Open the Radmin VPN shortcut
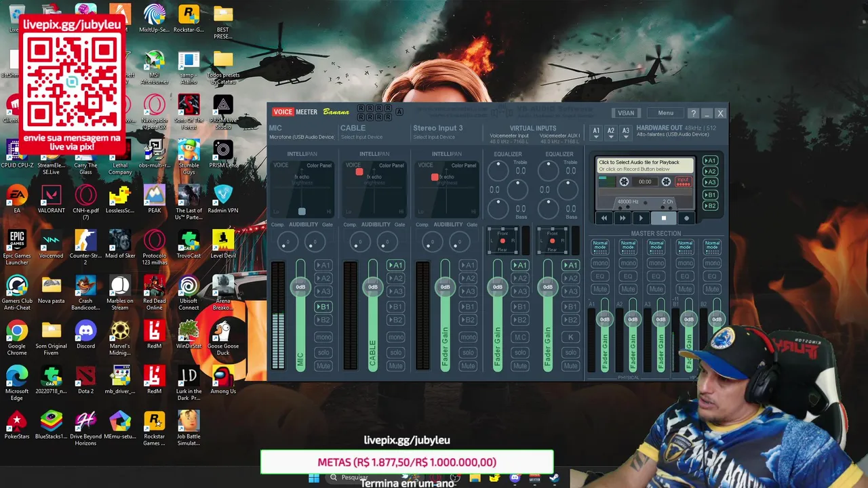Image resolution: width=868 pixels, height=488 pixels. click(x=223, y=199)
